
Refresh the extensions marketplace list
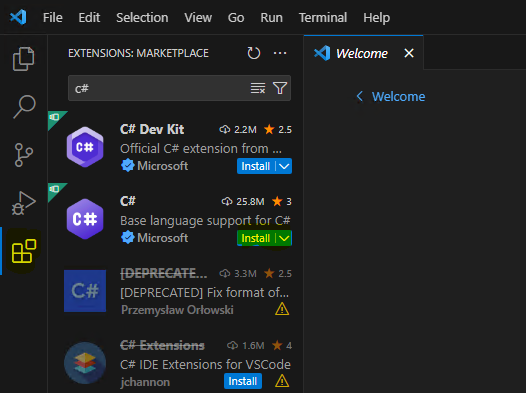click(254, 53)
